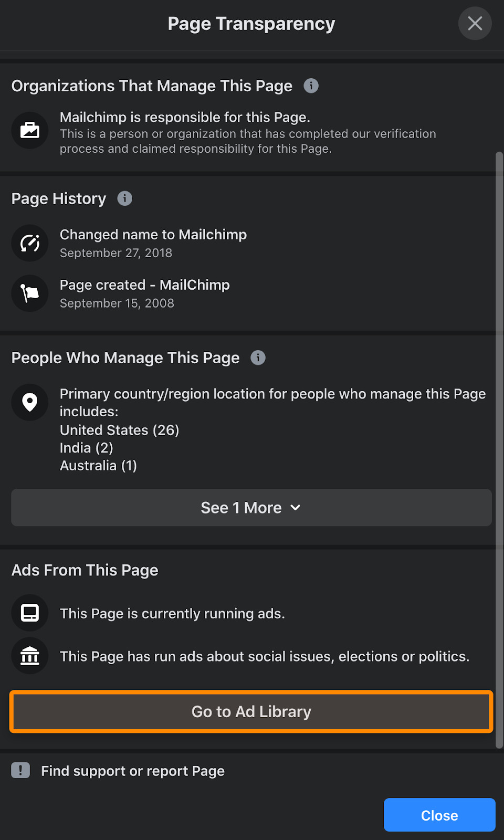Click the report exclamation icon
This screenshot has width=504, height=840.
click(20, 770)
